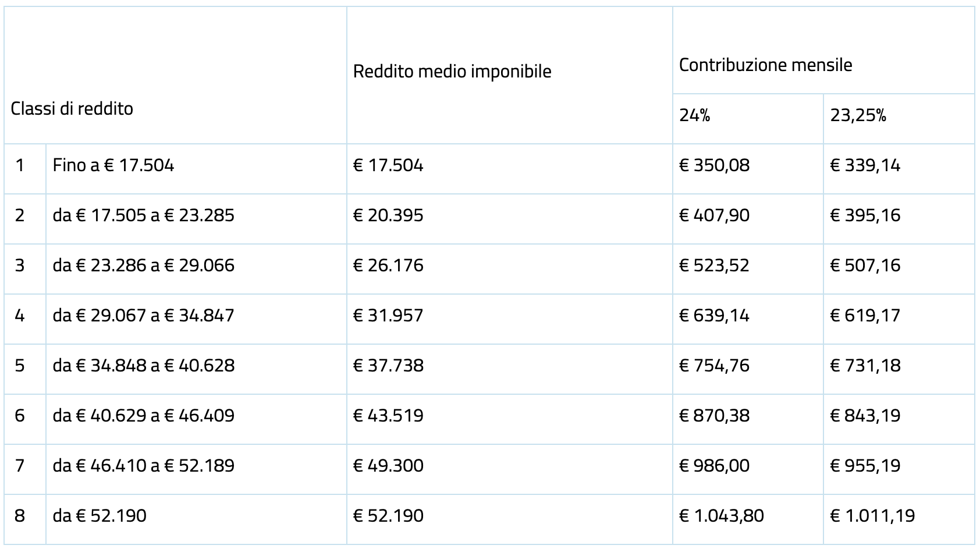Select the € 350,08 contribution cell
This screenshot has width=980, height=552.
714,165
